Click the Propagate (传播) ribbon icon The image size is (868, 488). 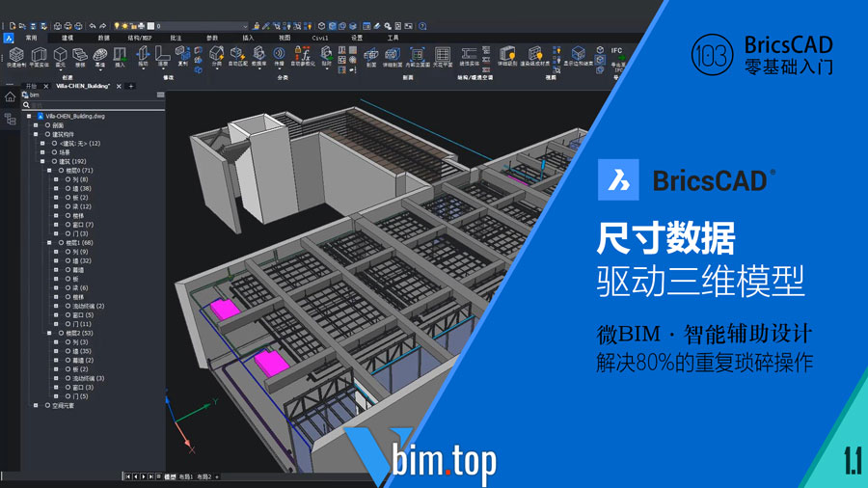click(x=280, y=55)
